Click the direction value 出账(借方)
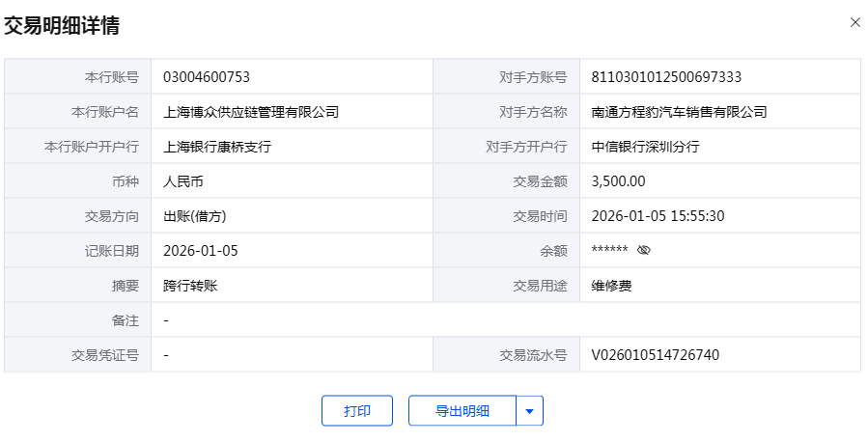This screenshot has height=442, width=868. pos(195,216)
